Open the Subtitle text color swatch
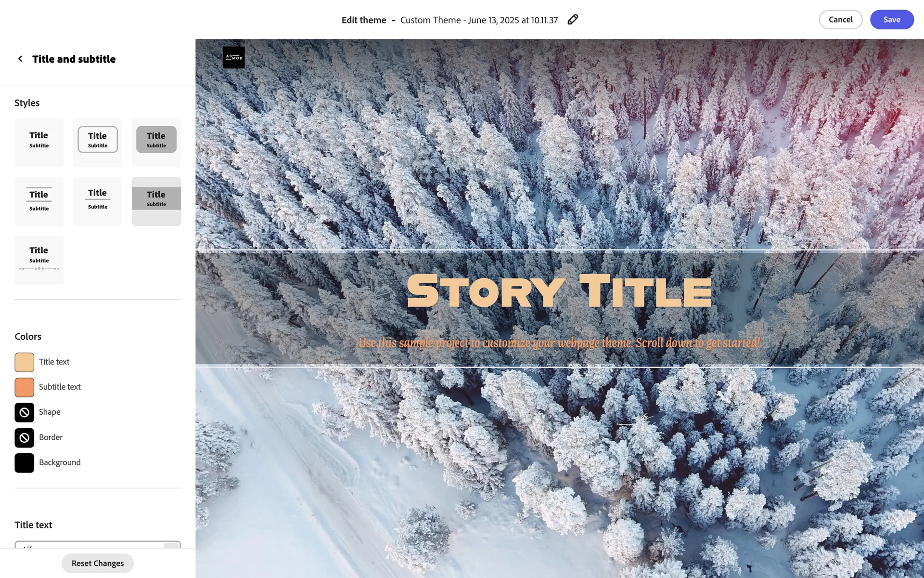 24,387
